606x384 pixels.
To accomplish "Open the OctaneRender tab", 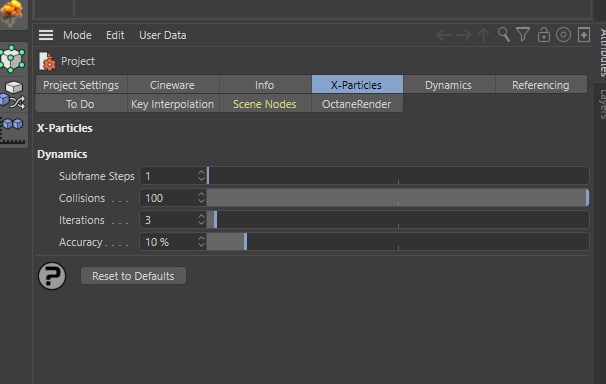I will [x=357, y=104].
